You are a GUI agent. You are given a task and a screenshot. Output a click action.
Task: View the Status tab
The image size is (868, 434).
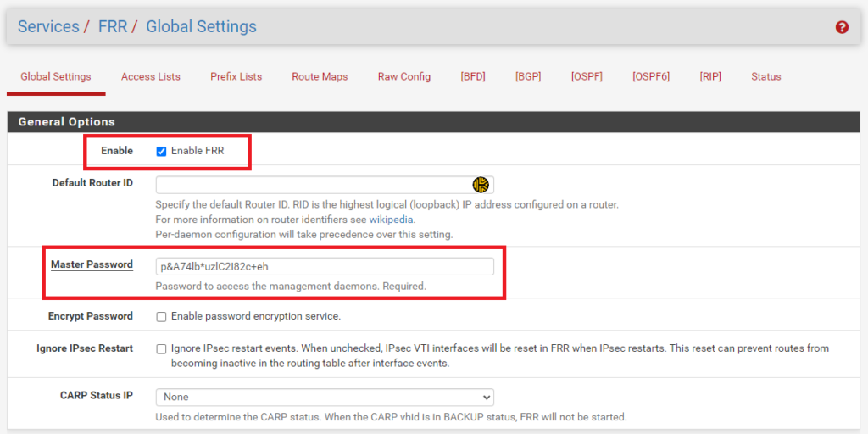click(x=765, y=76)
